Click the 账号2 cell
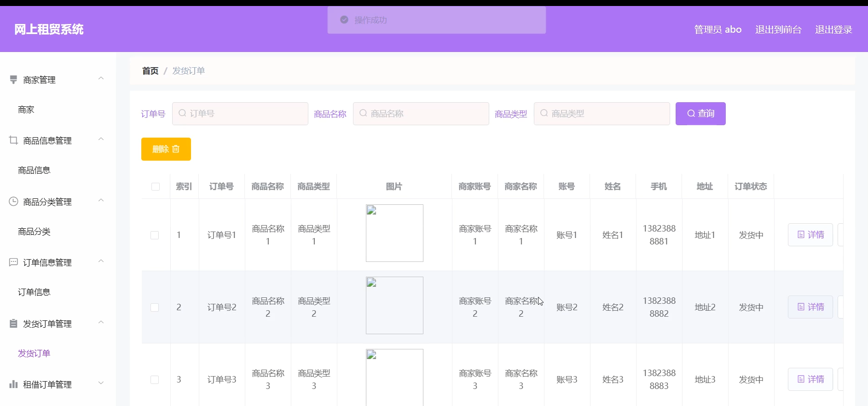Image resolution: width=868 pixels, height=406 pixels. [567, 307]
